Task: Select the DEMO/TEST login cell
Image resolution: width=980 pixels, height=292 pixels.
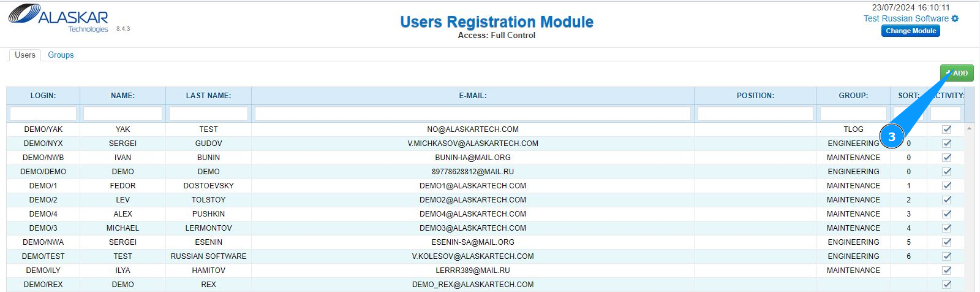Action: tap(43, 256)
